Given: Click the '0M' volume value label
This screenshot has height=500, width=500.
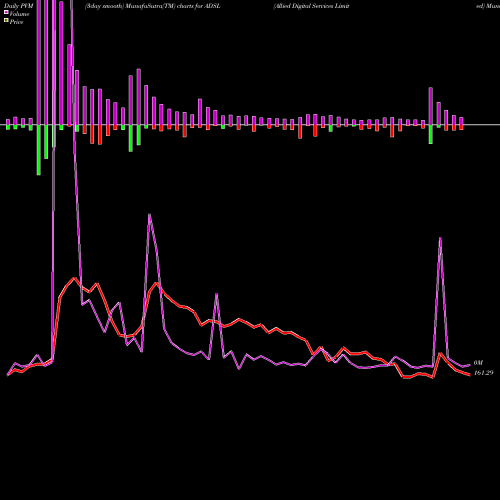Looking at the screenshot, I should [478, 363].
